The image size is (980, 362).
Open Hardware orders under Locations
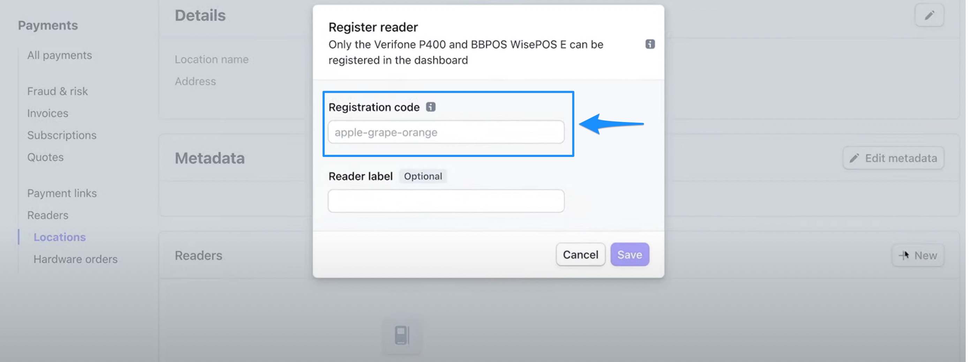tap(76, 259)
